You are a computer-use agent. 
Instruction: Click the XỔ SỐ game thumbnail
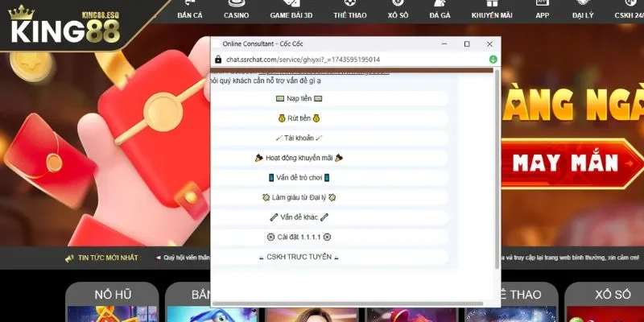pos(605,314)
